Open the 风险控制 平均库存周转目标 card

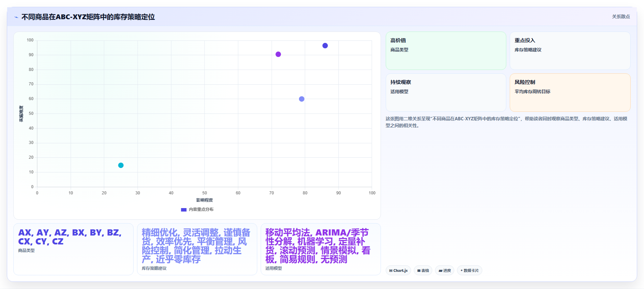pos(570,93)
